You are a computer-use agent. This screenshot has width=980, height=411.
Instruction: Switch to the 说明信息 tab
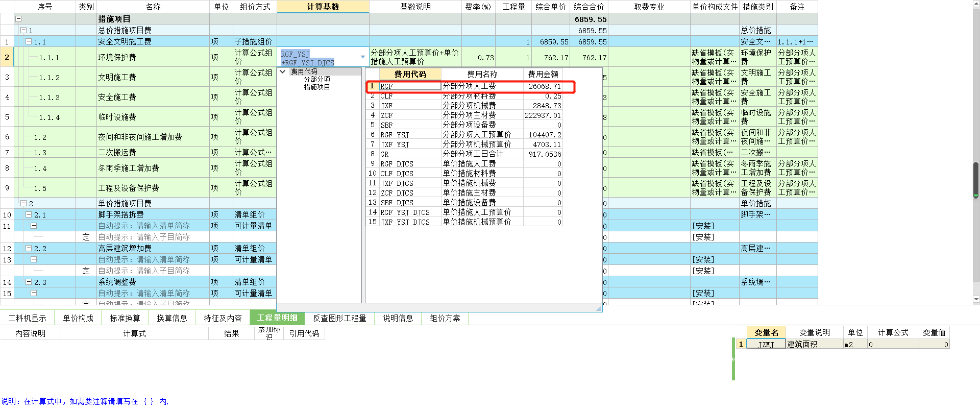[398, 318]
